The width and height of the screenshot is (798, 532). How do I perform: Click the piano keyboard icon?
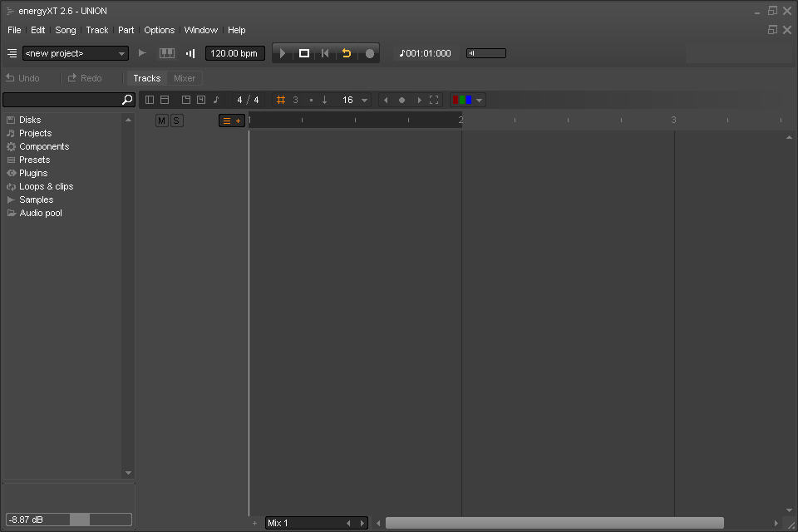(x=167, y=53)
